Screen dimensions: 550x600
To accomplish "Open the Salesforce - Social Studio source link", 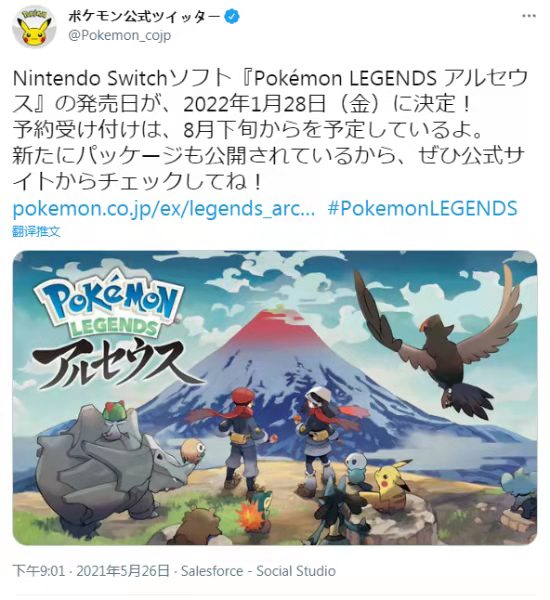I will click(258, 571).
